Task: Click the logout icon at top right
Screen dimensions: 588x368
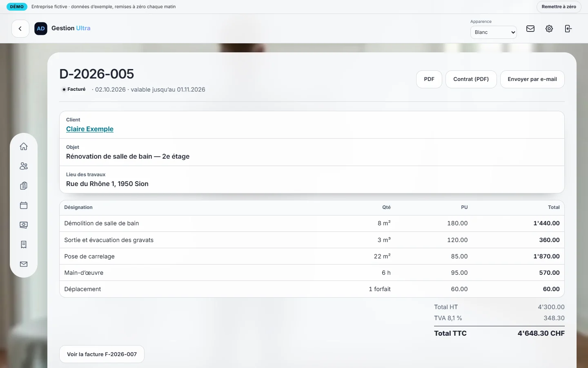Action: pyautogui.click(x=568, y=29)
